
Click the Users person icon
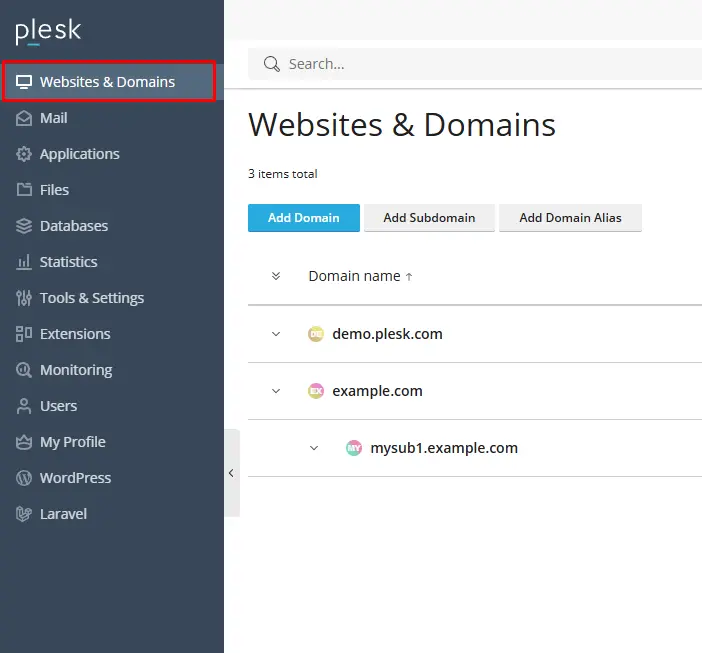[x=24, y=406]
